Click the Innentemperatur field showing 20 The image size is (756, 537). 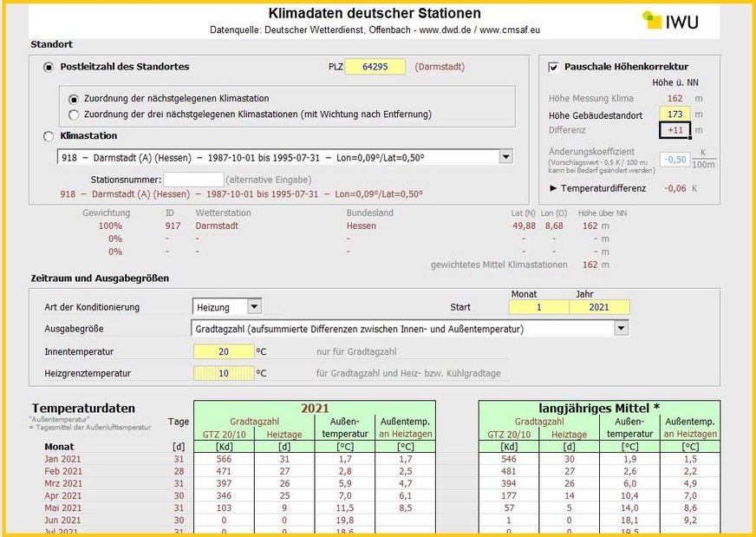[x=224, y=350]
